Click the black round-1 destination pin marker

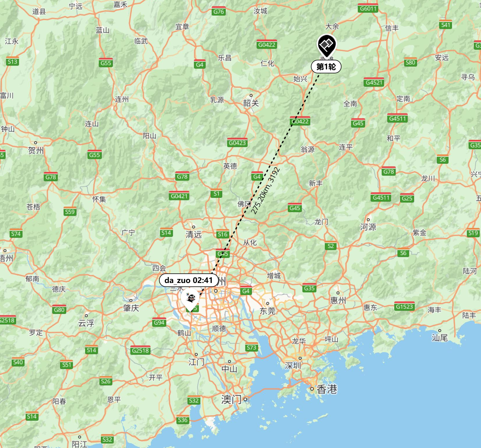pos(326,46)
